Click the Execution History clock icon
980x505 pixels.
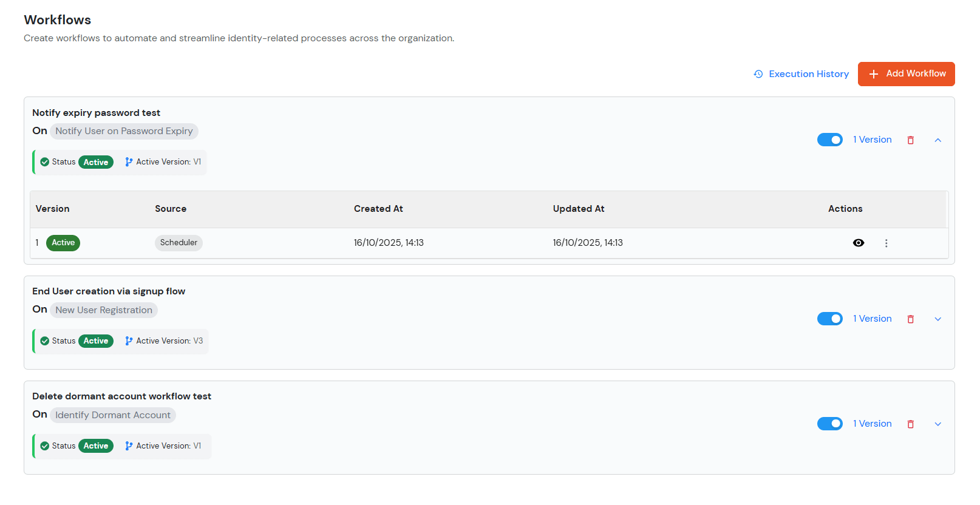(758, 74)
